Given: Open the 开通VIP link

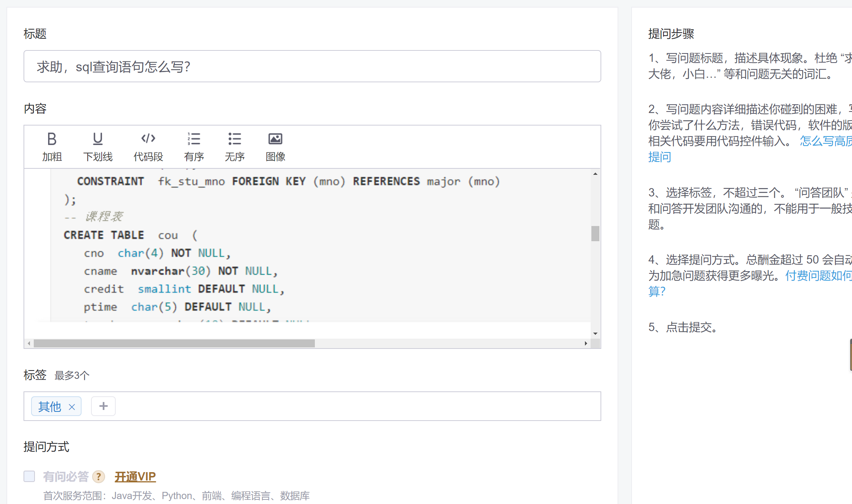Looking at the screenshot, I should 135,476.
